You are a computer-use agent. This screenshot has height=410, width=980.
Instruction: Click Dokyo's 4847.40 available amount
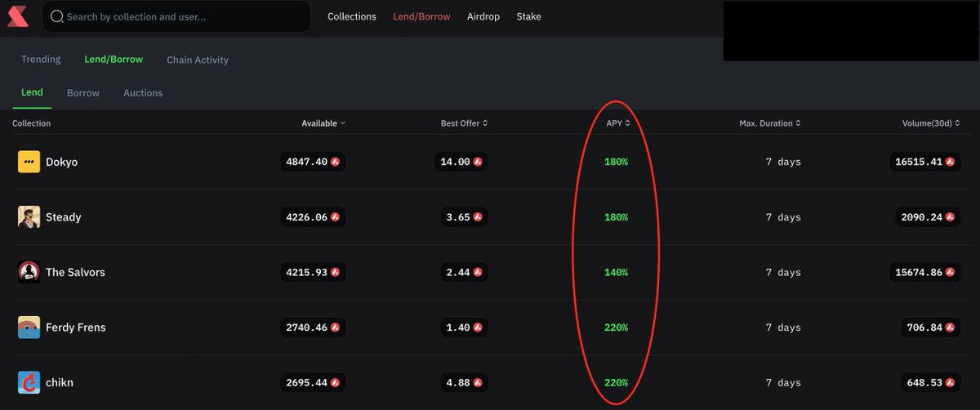pos(306,162)
